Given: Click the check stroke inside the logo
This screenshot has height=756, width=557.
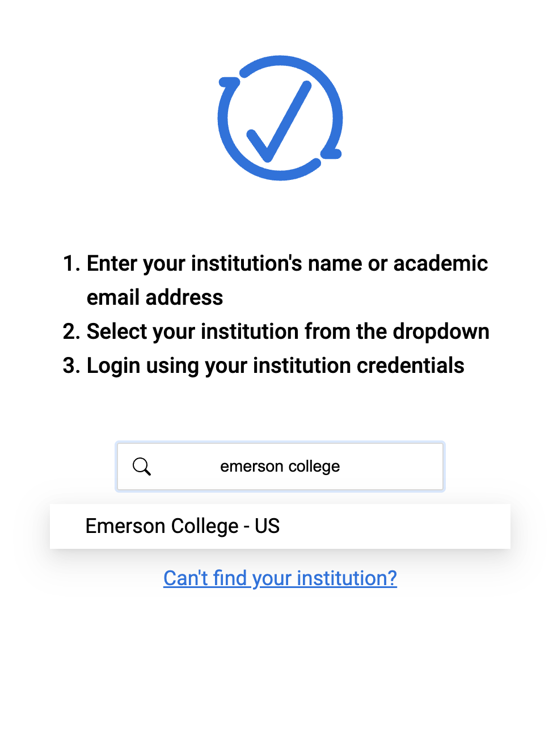Looking at the screenshot, I should (x=279, y=121).
